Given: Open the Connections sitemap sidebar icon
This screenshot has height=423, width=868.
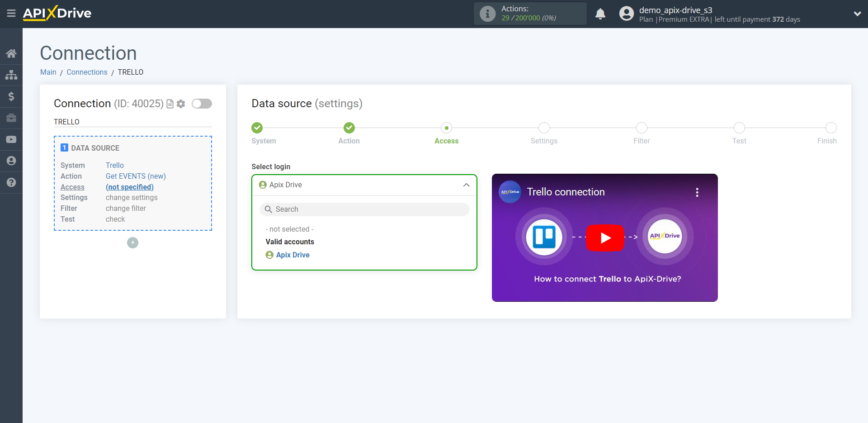Looking at the screenshot, I should click(11, 75).
